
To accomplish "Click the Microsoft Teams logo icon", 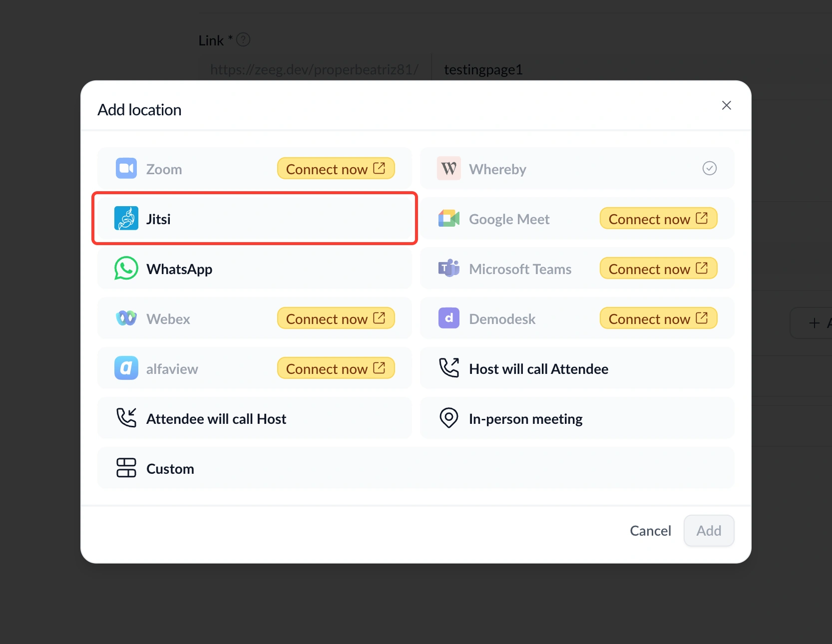I will pyautogui.click(x=449, y=268).
